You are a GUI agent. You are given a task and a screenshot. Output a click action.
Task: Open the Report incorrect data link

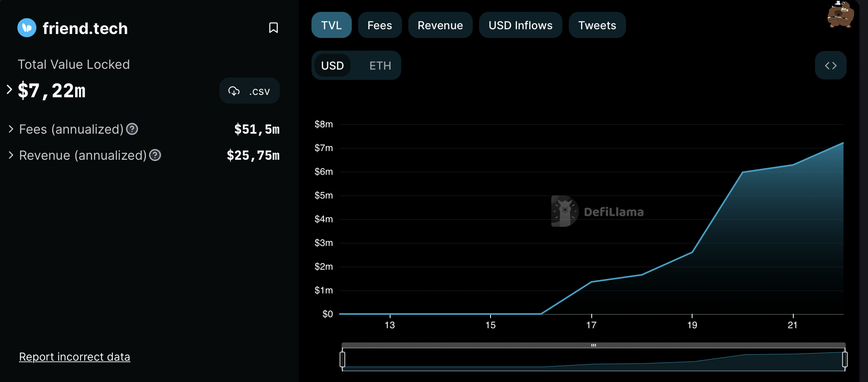75,357
